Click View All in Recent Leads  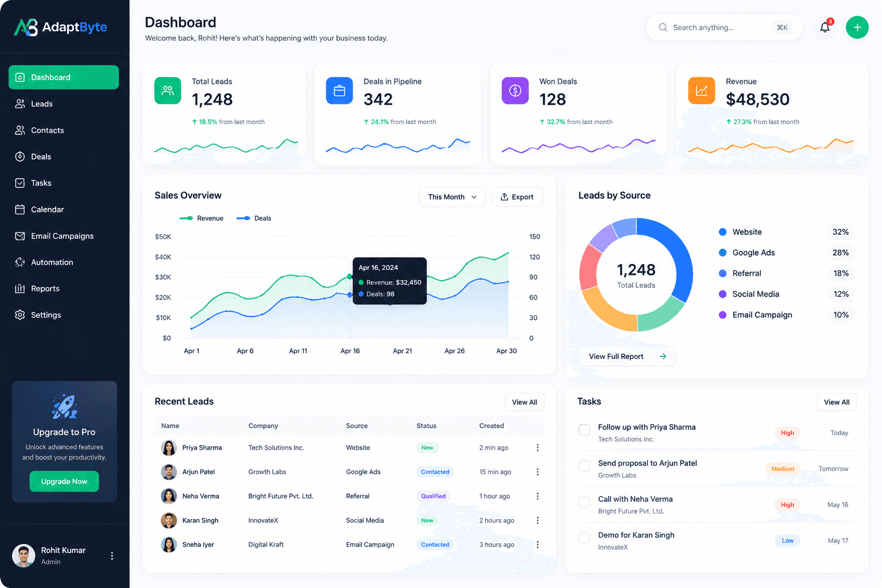click(x=524, y=403)
